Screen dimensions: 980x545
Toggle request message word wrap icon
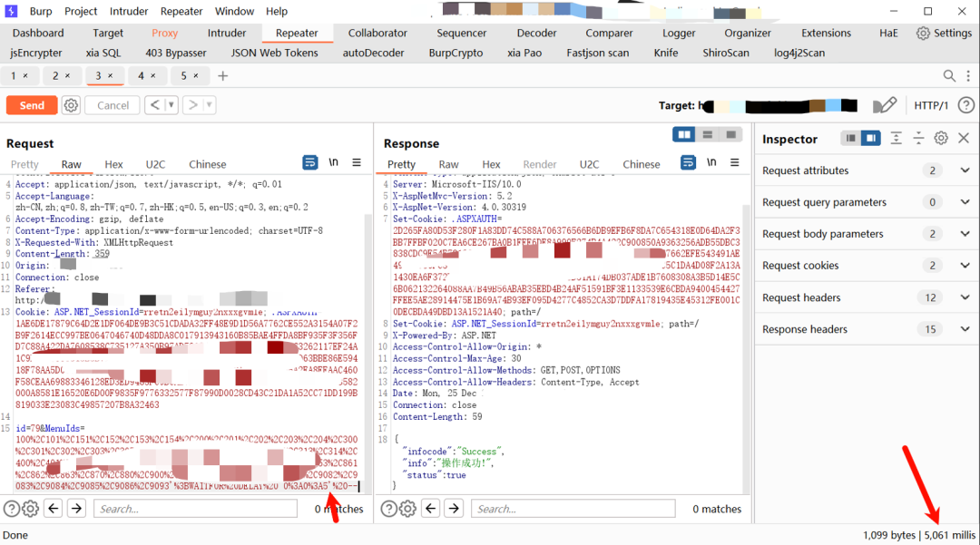coord(310,162)
